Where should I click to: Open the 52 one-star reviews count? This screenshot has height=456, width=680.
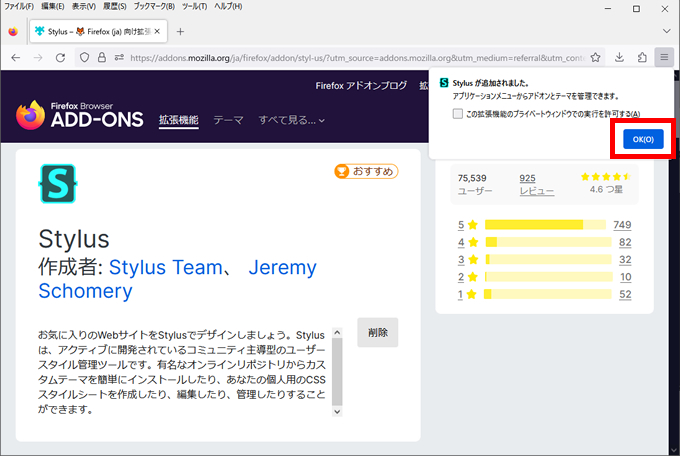(x=625, y=294)
